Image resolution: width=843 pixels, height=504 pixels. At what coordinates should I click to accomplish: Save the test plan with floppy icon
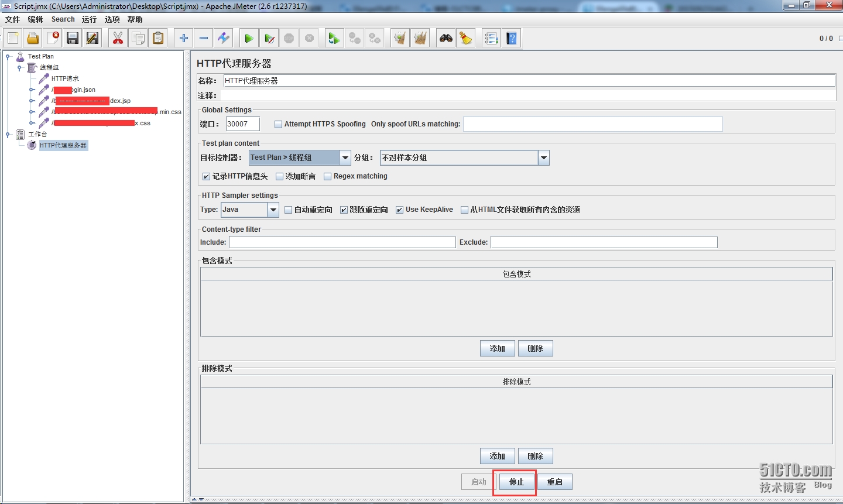point(73,39)
